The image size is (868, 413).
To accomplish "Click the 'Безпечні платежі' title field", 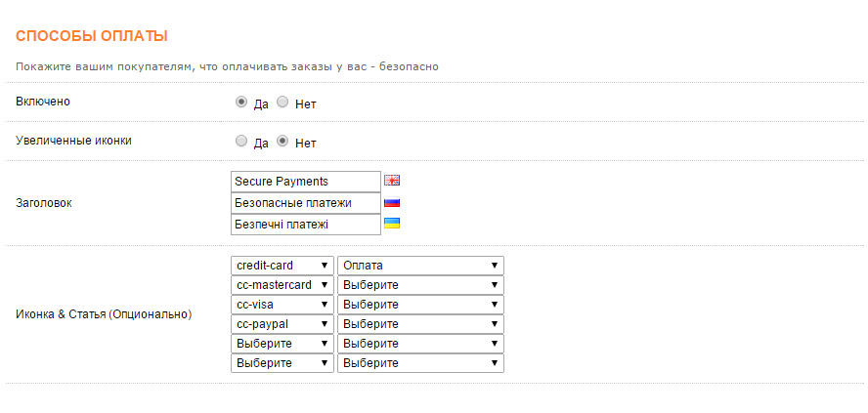I will coord(305,225).
